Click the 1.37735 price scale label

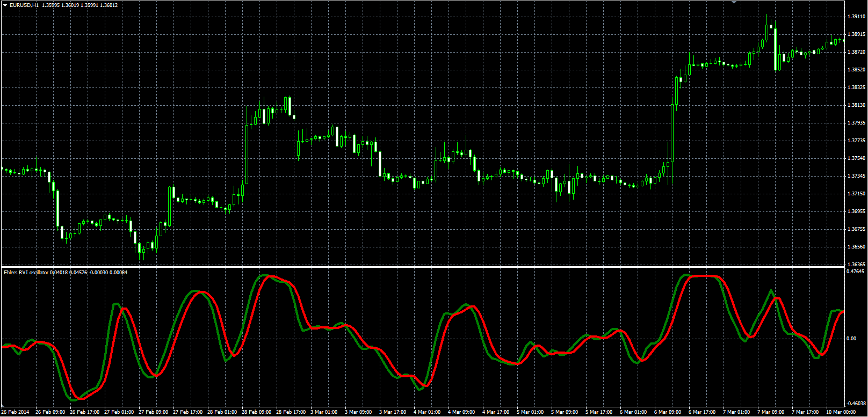click(x=856, y=141)
